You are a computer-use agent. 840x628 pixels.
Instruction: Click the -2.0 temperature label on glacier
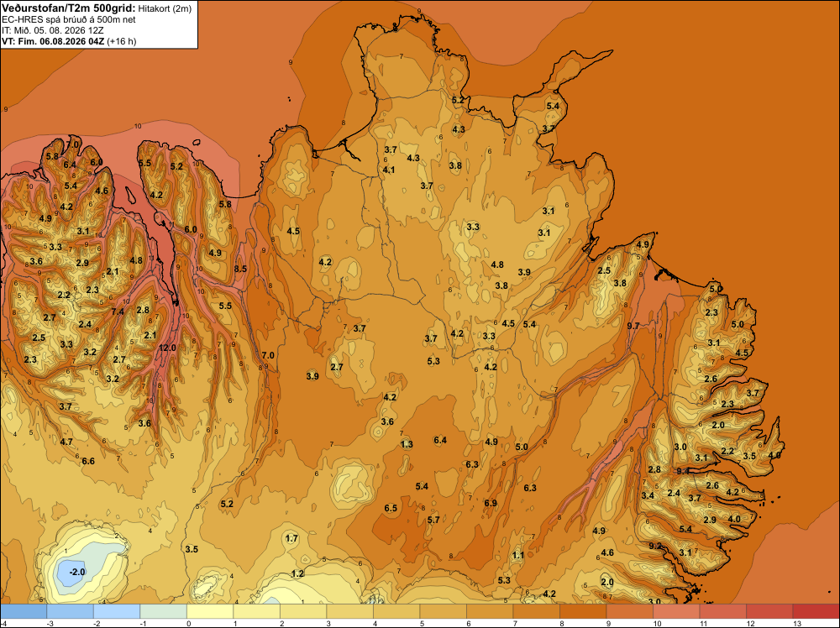click(77, 572)
